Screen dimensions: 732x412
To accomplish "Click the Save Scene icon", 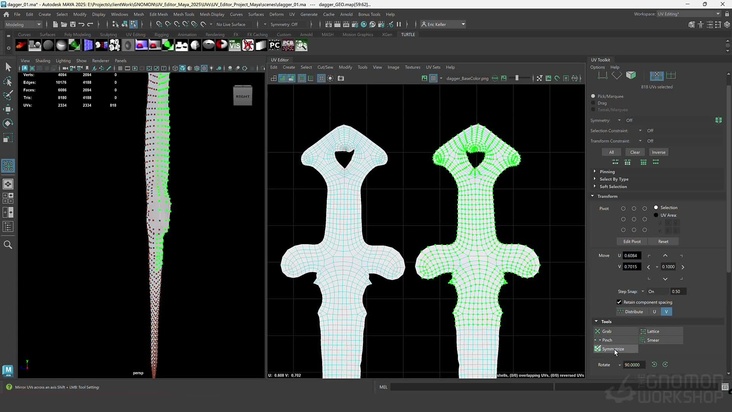I will (73, 24).
